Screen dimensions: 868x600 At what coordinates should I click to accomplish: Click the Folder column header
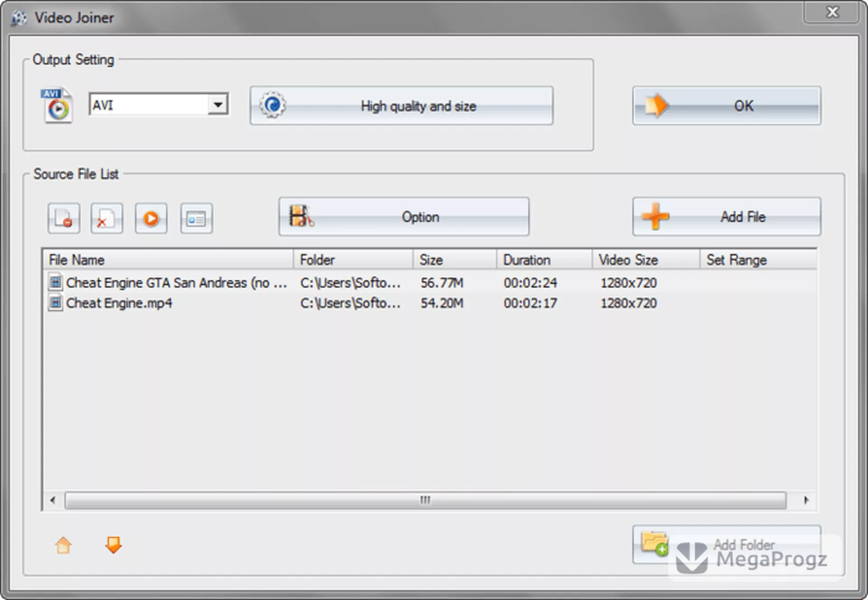[353, 260]
